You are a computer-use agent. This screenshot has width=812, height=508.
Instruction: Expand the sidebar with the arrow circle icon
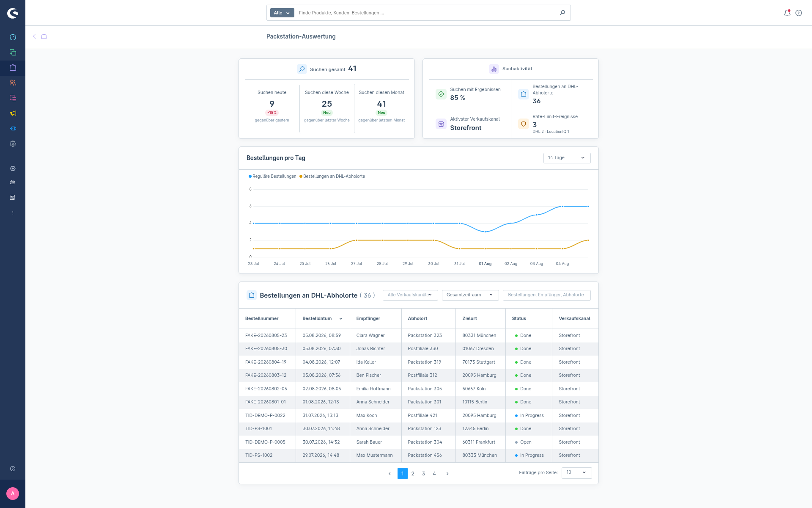(13, 469)
